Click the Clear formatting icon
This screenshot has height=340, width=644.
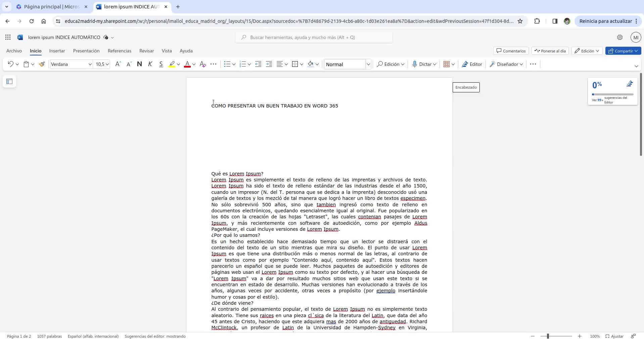(x=202, y=64)
